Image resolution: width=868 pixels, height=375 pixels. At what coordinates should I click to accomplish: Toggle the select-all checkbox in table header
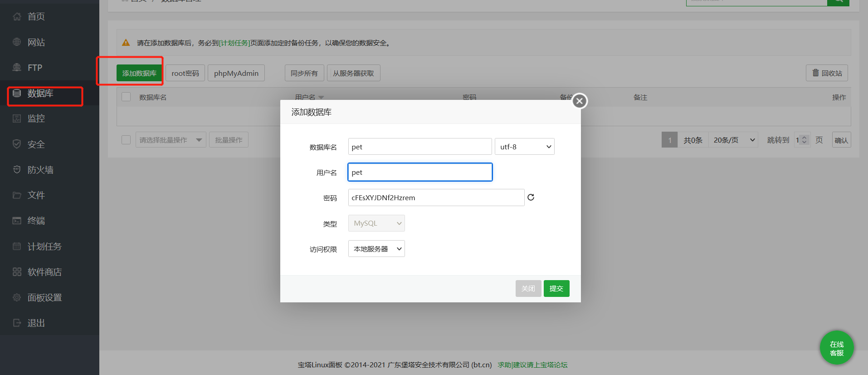[126, 97]
